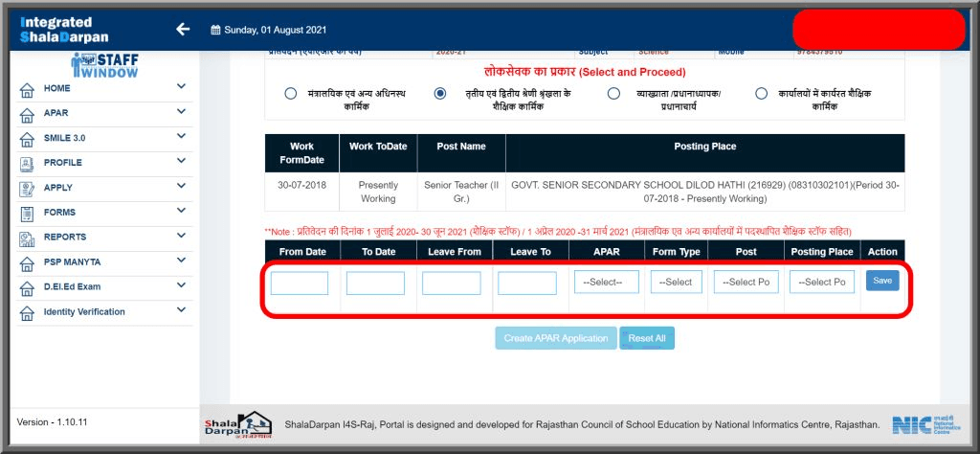
Task: Click the Save button
Action: [x=881, y=281]
